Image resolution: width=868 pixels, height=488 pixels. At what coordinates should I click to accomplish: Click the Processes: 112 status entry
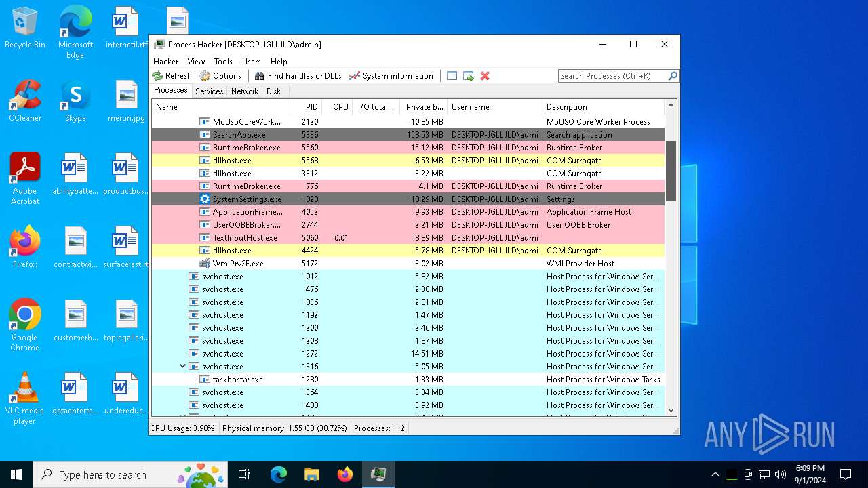point(379,428)
